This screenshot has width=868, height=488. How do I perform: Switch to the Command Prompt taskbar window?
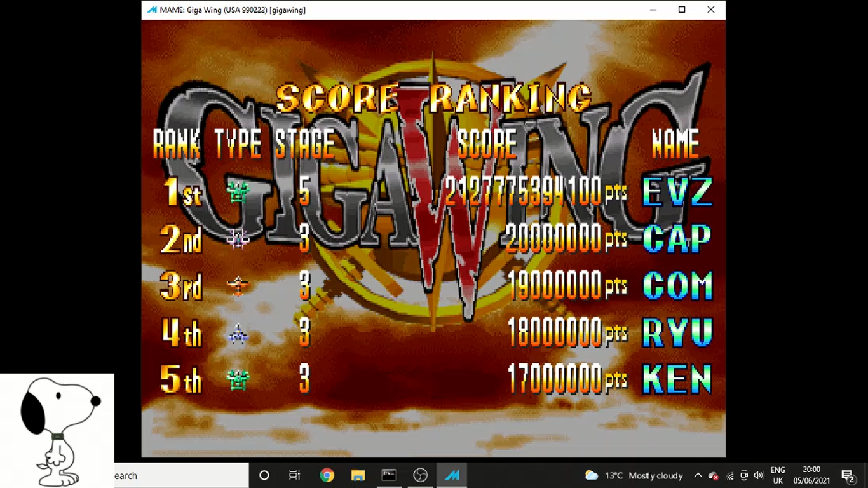(x=389, y=475)
